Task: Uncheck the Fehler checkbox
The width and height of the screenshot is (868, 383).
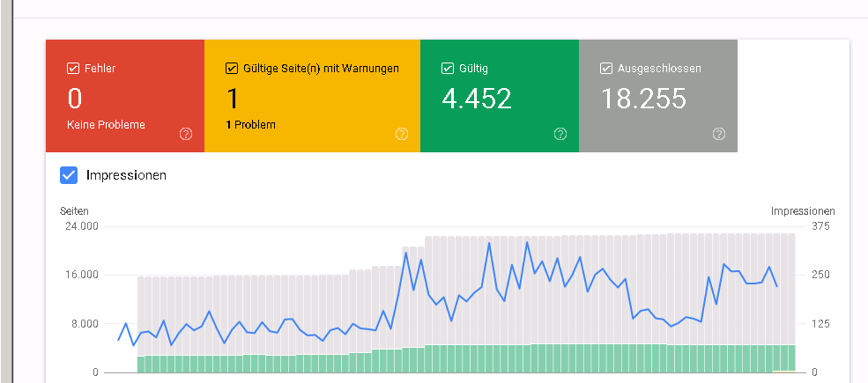Action: point(73,68)
